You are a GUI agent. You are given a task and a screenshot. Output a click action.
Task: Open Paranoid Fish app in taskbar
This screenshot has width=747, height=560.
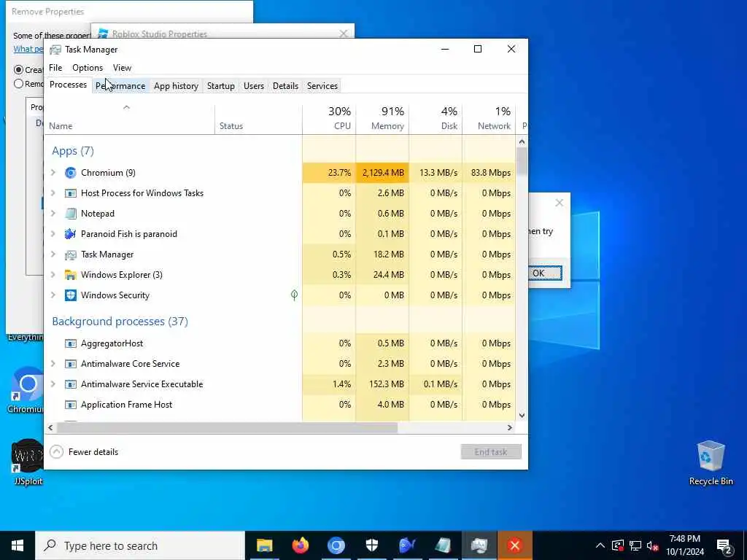pos(407,545)
